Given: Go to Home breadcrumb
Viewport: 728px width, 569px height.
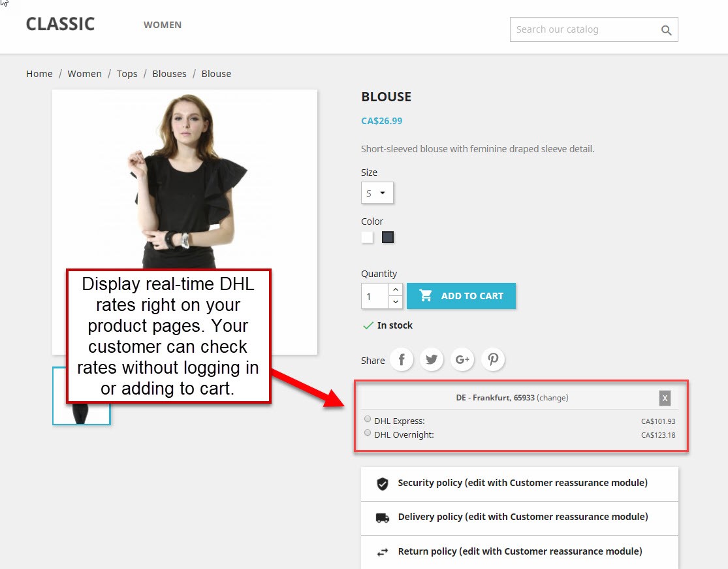Looking at the screenshot, I should (39, 74).
